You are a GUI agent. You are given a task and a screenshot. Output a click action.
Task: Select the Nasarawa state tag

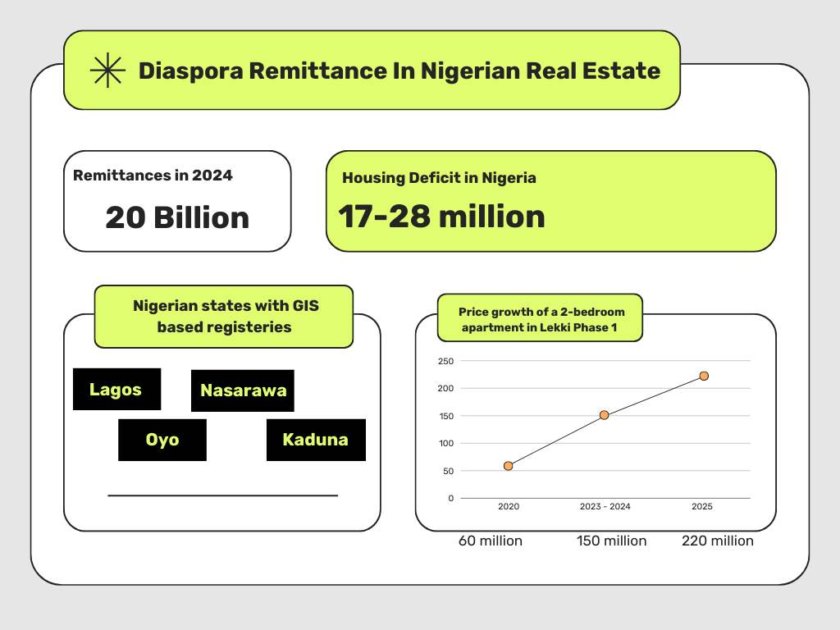point(243,390)
